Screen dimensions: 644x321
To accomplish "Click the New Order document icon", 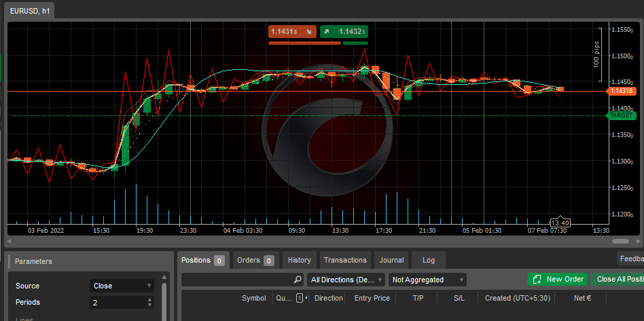I will point(537,280).
